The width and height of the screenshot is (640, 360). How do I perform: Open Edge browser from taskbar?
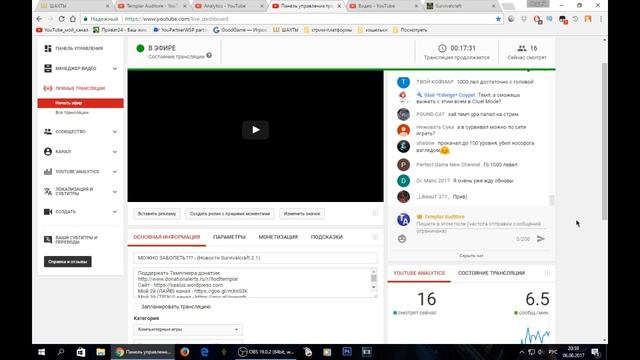click(204, 352)
